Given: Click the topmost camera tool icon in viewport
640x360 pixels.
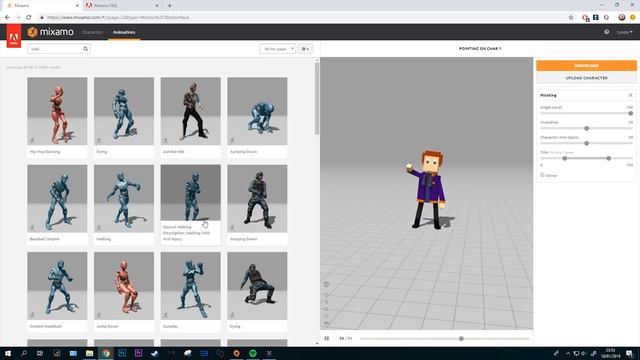Looking at the screenshot, I should point(326,284).
